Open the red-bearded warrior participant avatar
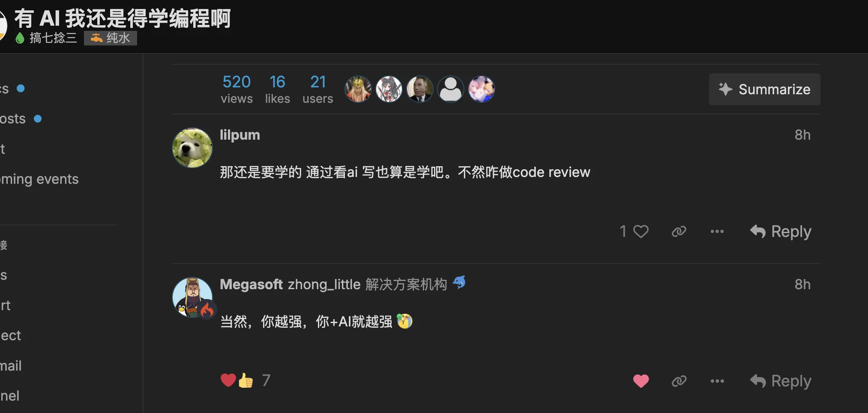 tap(358, 89)
